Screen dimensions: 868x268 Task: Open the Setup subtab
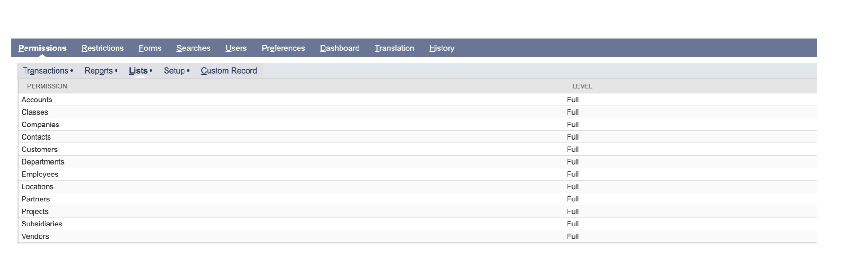click(x=174, y=71)
